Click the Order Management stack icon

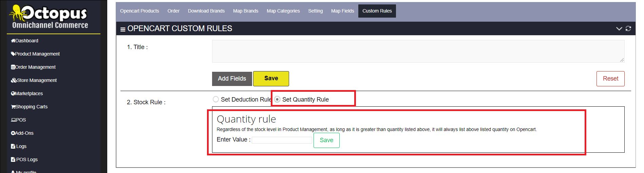(13, 67)
